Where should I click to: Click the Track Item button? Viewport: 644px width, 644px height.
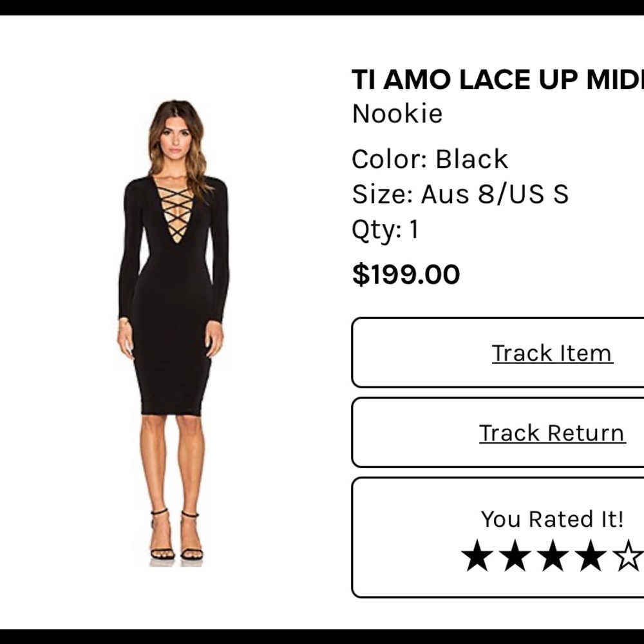click(x=551, y=353)
